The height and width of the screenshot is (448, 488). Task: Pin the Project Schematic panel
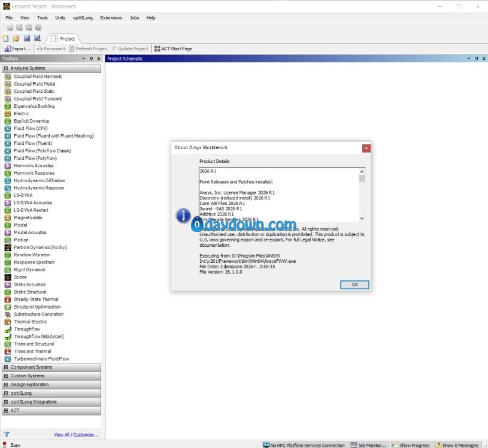click(x=477, y=59)
